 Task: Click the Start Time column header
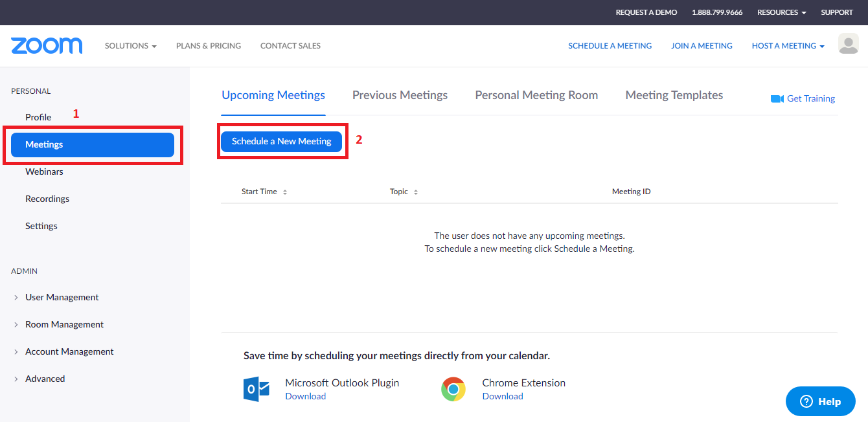coord(259,192)
